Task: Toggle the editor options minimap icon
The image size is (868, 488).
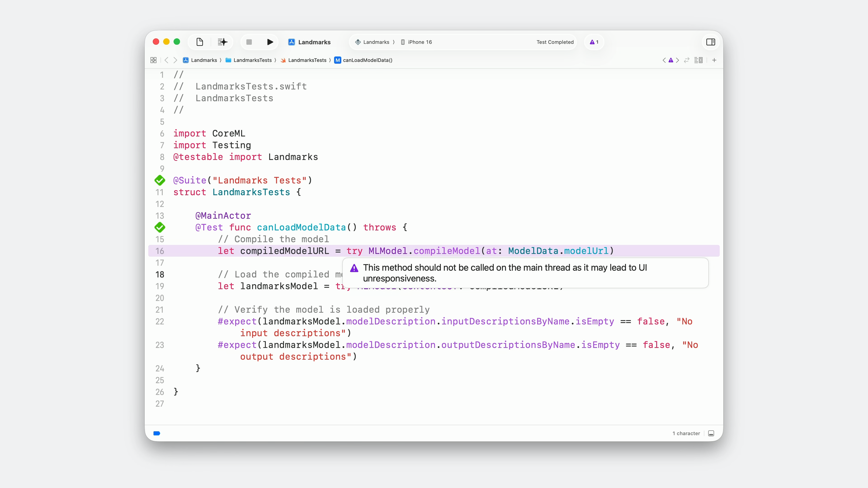Action: pyautogui.click(x=698, y=60)
